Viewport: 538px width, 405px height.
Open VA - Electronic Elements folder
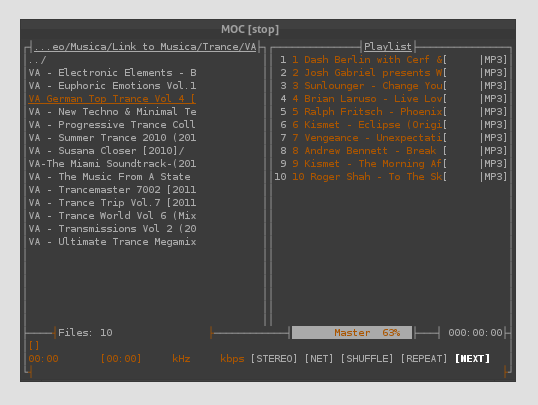[x=112, y=73]
